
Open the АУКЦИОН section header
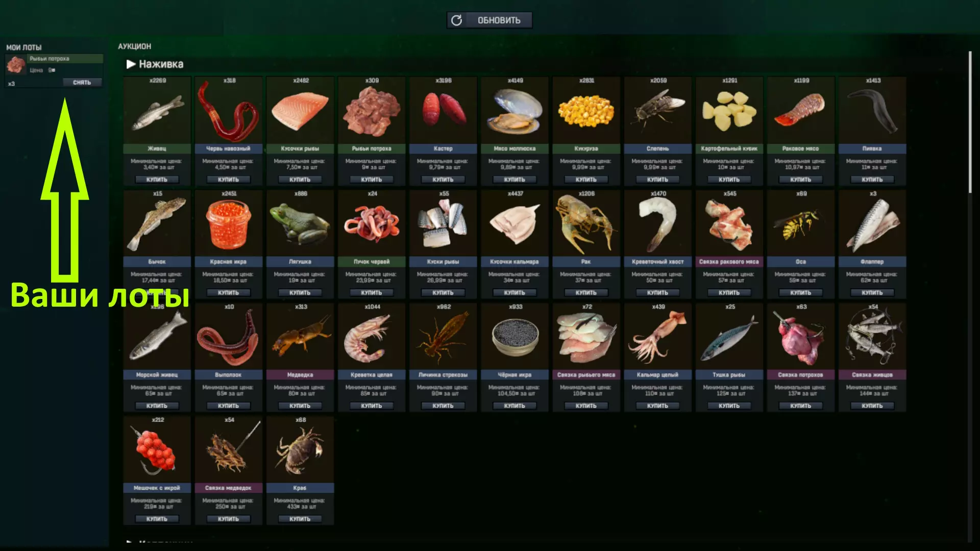click(x=135, y=46)
